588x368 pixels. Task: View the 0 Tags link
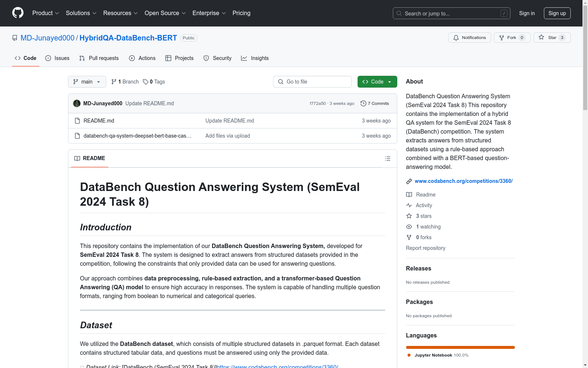coord(154,82)
